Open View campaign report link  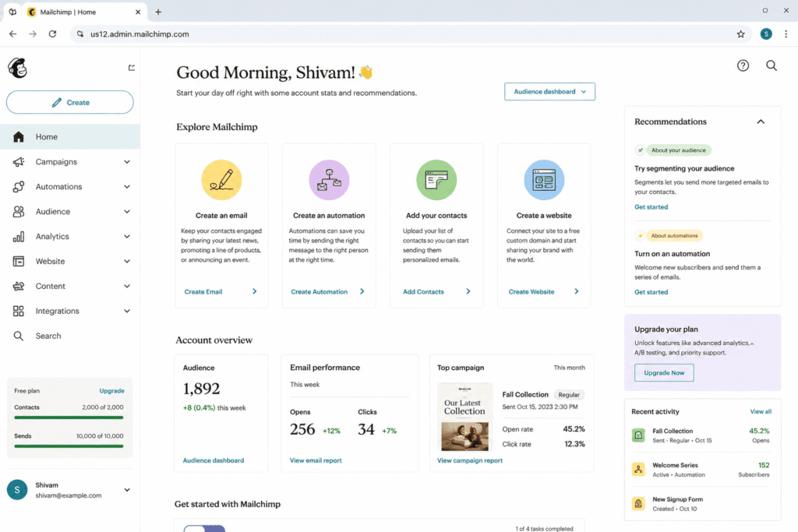(x=470, y=460)
